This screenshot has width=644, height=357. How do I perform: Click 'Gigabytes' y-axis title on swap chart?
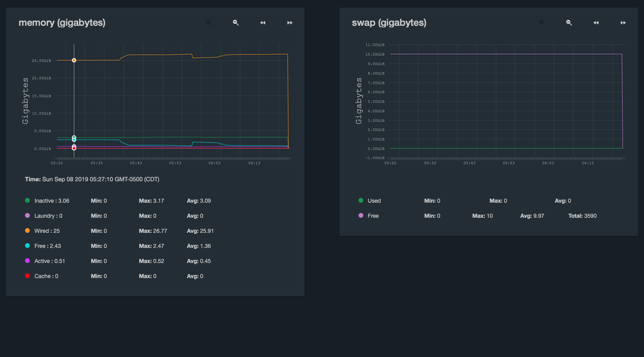pyautogui.click(x=359, y=101)
